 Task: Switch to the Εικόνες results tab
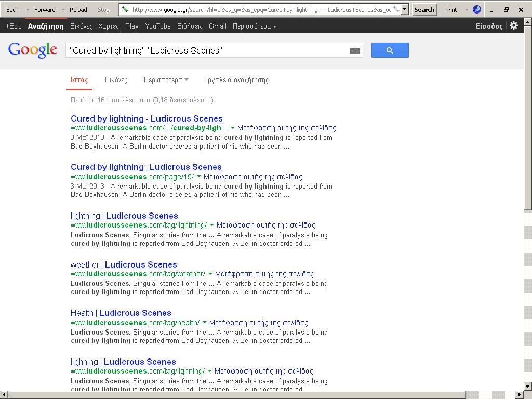[x=116, y=79]
